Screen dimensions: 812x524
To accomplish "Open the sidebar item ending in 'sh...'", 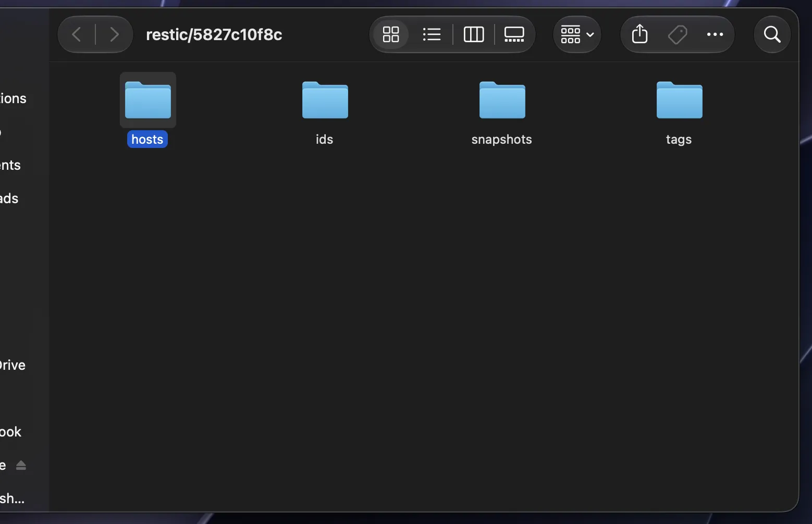I will point(13,498).
